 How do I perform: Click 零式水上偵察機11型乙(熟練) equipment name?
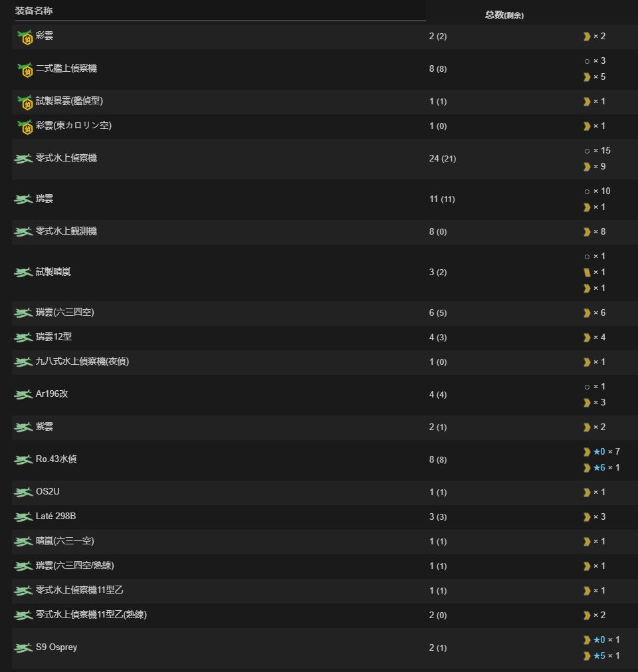[x=90, y=616]
